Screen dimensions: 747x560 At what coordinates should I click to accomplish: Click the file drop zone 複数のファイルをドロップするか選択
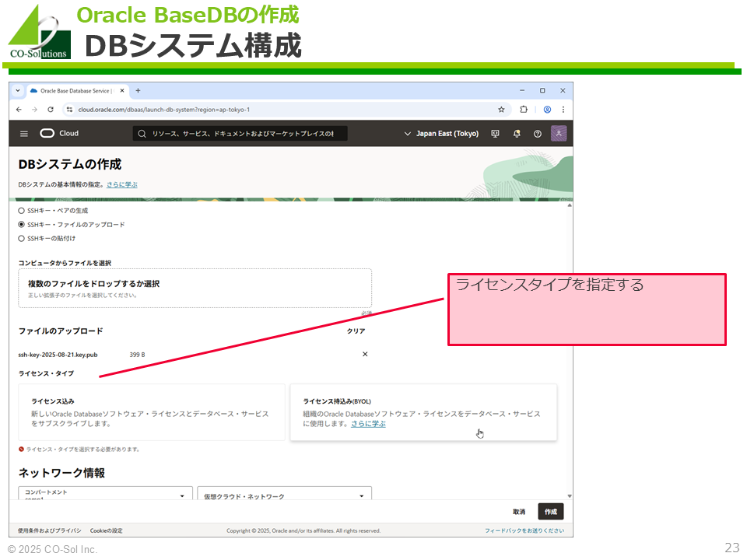coord(195,288)
